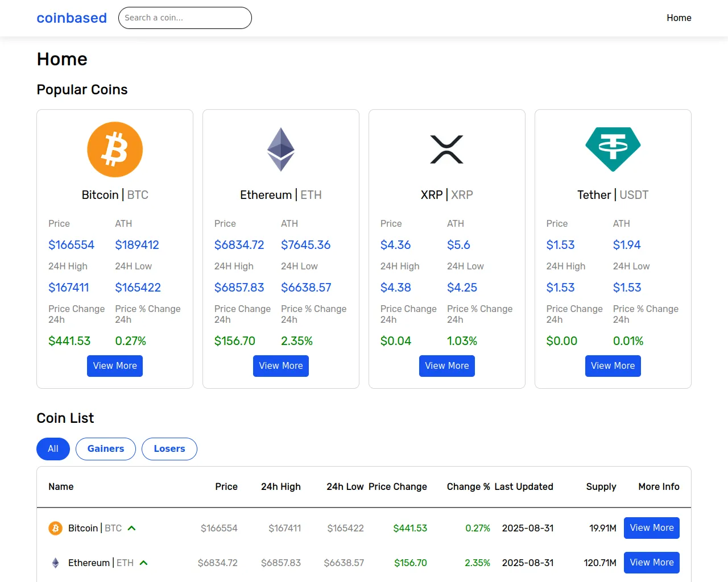Click Bitcoin card percent change 0.27%

point(131,341)
